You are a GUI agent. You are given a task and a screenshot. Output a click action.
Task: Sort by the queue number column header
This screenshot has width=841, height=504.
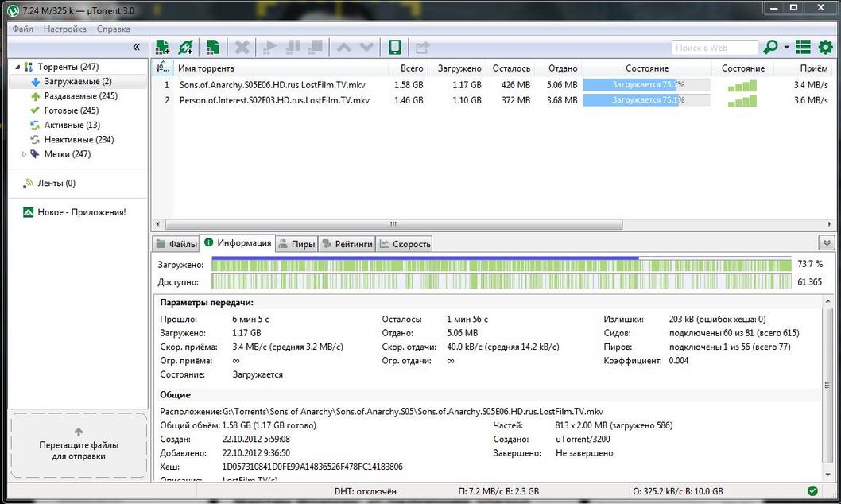pyautogui.click(x=162, y=68)
